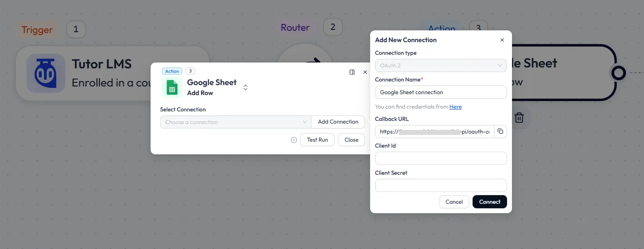
Task: Click the Google Sheet icon in action panel
Action: point(172,88)
